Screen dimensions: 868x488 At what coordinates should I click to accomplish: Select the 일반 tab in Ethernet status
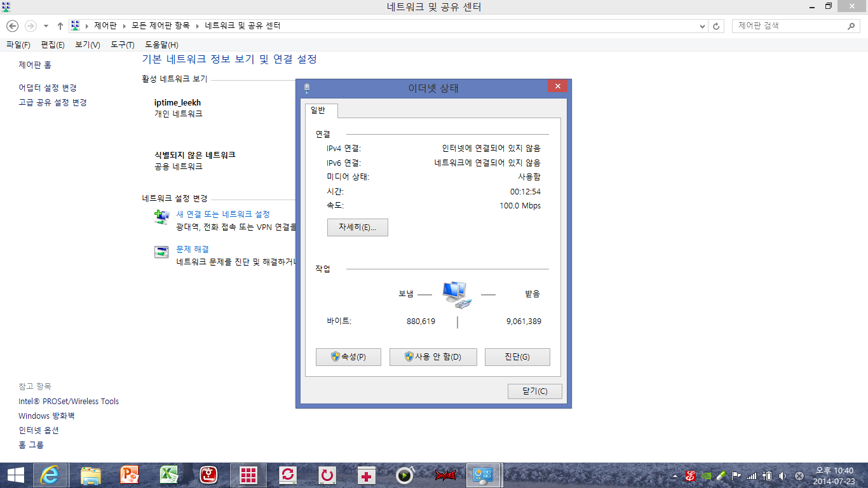pos(321,111)
